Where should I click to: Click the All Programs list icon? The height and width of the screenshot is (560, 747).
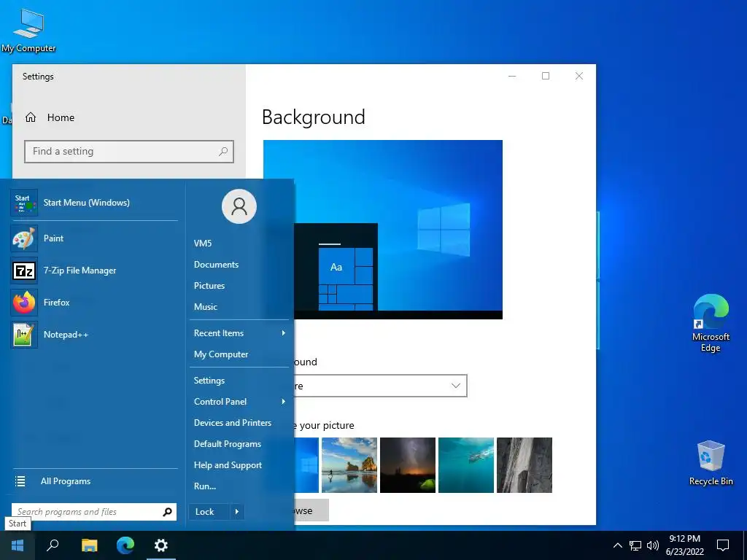(20, 481)
